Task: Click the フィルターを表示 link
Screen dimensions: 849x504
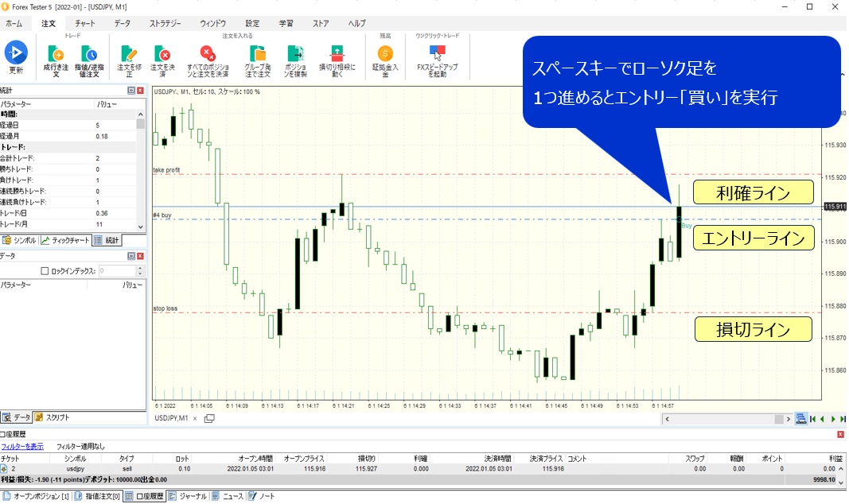Action: [x=22, y=446]
